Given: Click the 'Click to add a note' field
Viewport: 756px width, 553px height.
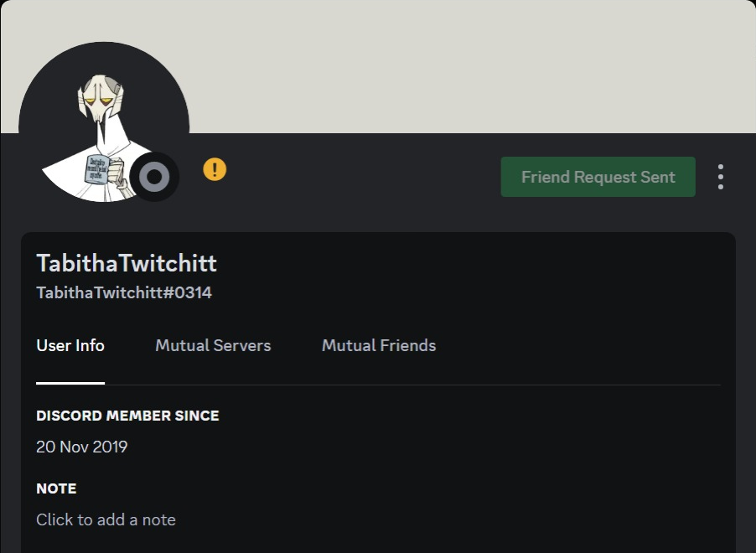Looking at the screenshot, I should coord(106,519).
